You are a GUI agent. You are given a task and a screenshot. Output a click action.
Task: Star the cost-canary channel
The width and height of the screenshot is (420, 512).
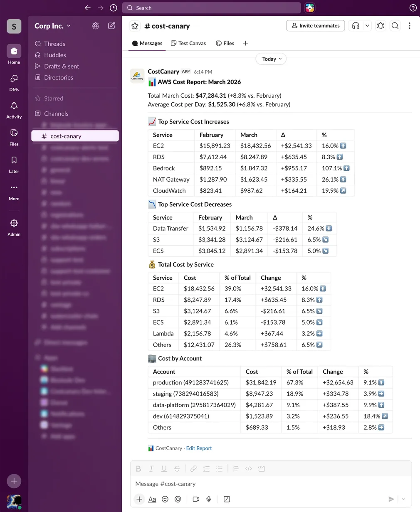click(135, 26)
